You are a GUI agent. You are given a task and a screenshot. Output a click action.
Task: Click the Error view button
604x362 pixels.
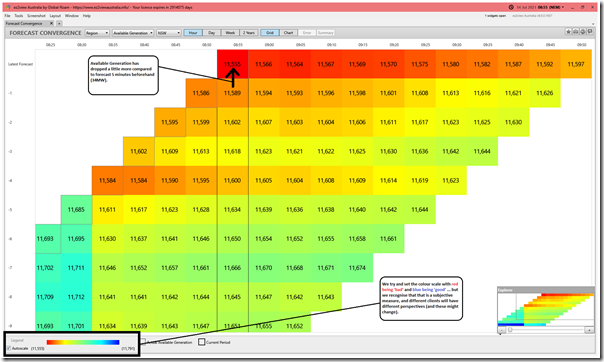(x=307, y=33)
